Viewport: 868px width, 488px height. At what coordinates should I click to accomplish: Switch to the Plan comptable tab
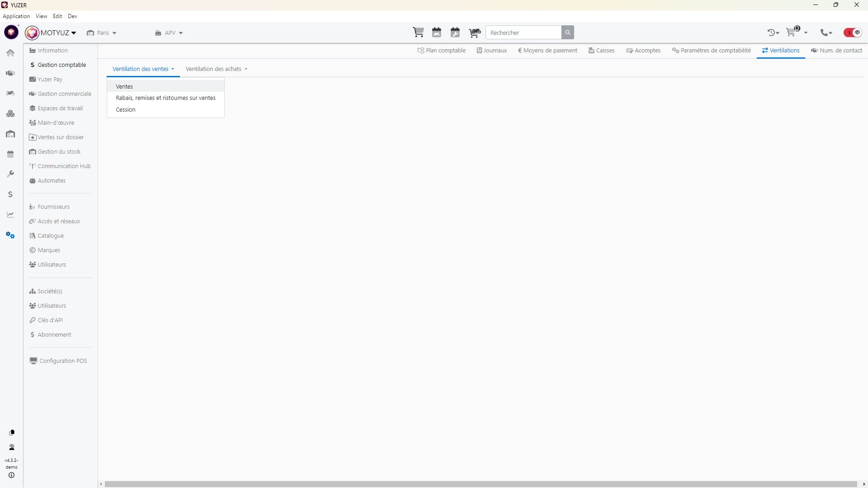click(441, 51)
